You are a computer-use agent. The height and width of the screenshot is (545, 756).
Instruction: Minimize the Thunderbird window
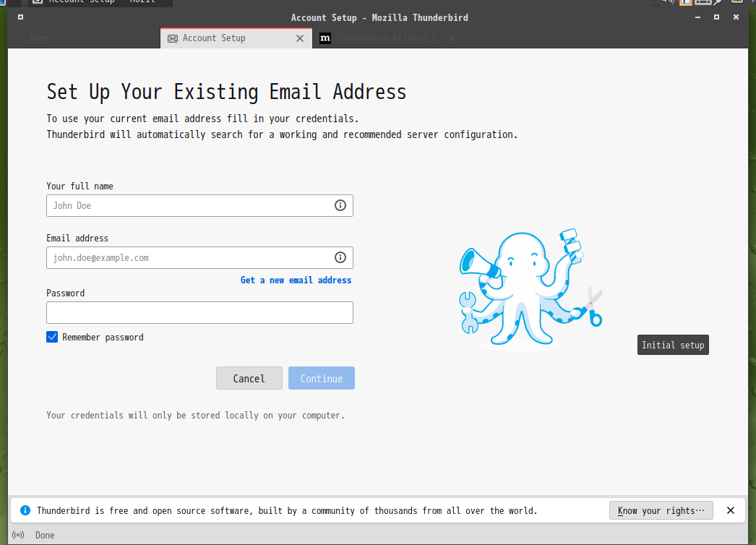tap(697, 17)
